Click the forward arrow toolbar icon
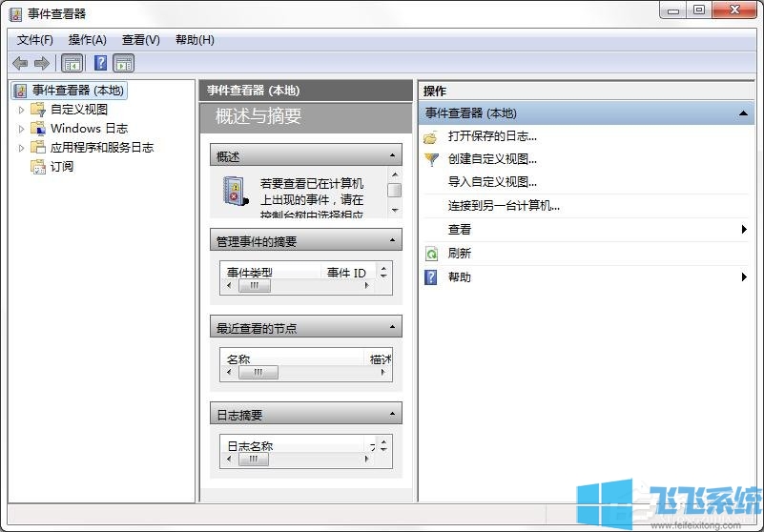The height and width of the screenshot is (532, 764). (41, 63)
